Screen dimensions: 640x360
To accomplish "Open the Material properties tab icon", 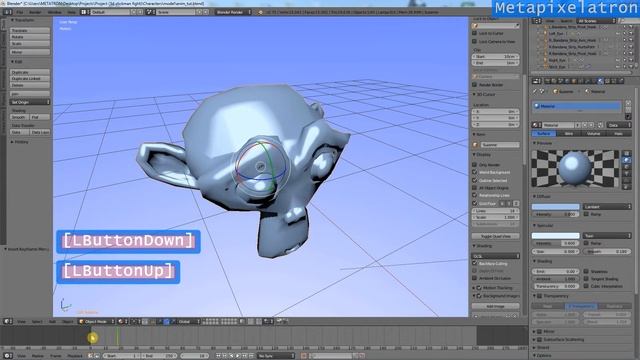I will tap(600, 81).
